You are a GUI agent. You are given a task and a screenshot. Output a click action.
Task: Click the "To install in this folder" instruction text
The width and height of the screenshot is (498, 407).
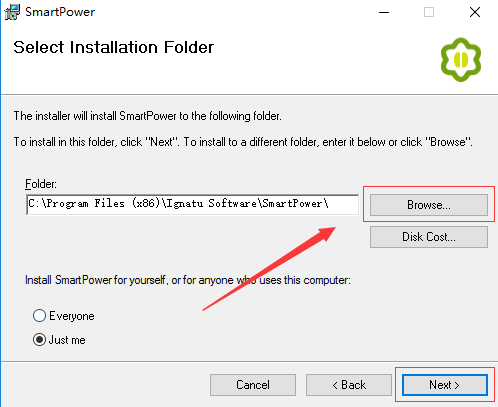click(x=243, y=142)
